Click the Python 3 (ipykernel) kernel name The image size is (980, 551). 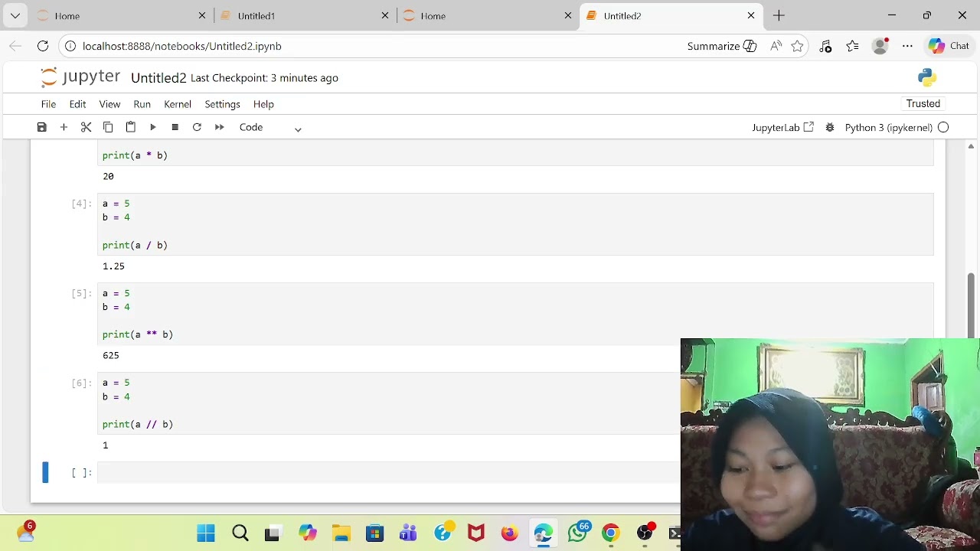pyautogui.click(x=888, y=128)
